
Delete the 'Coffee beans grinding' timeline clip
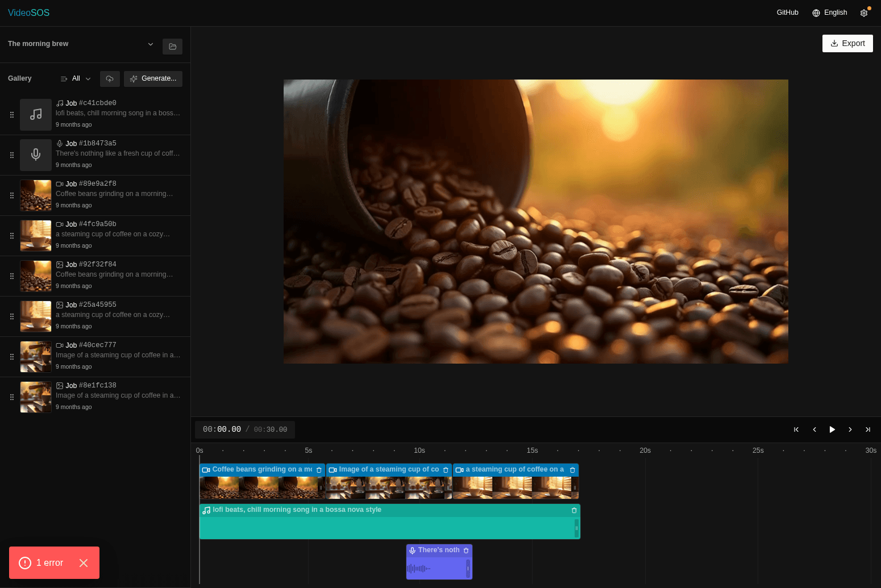[318, 470]
